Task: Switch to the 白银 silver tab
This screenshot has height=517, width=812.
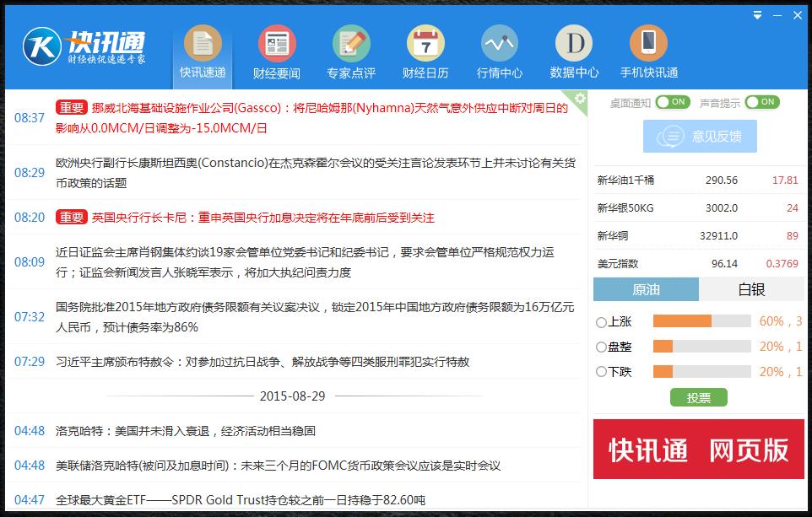Action: pos(751,289)
